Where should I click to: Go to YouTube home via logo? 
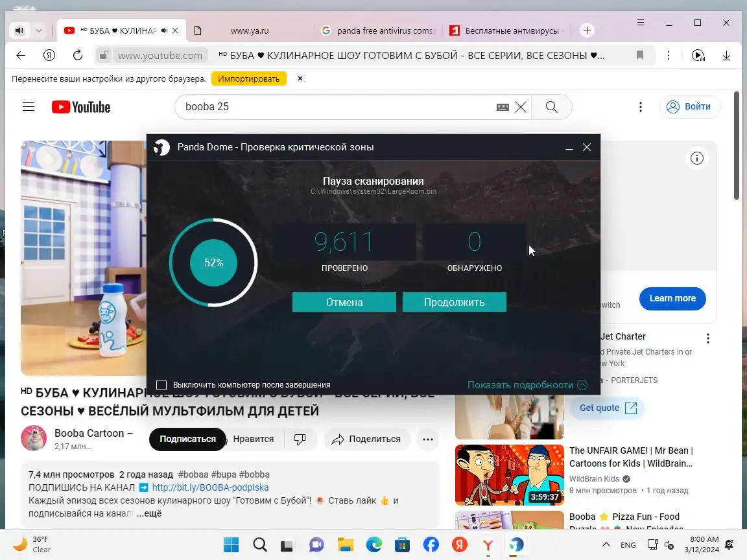point(81,107)
